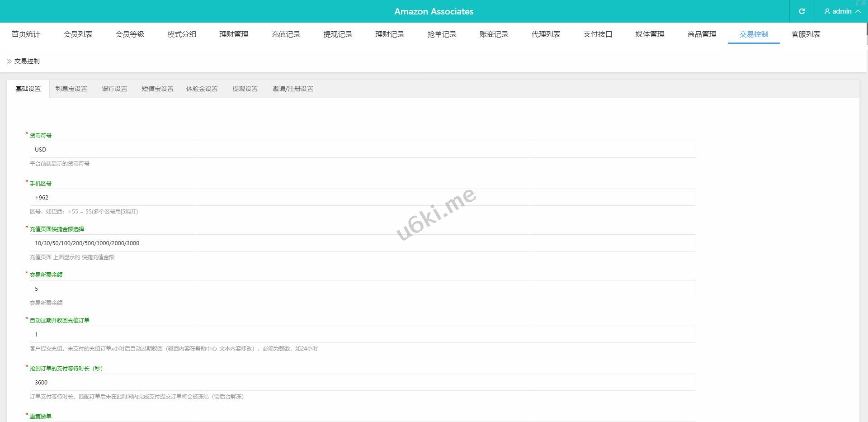Switch to the 银行设置 tab
868x422 pixels.
[114, 89]
